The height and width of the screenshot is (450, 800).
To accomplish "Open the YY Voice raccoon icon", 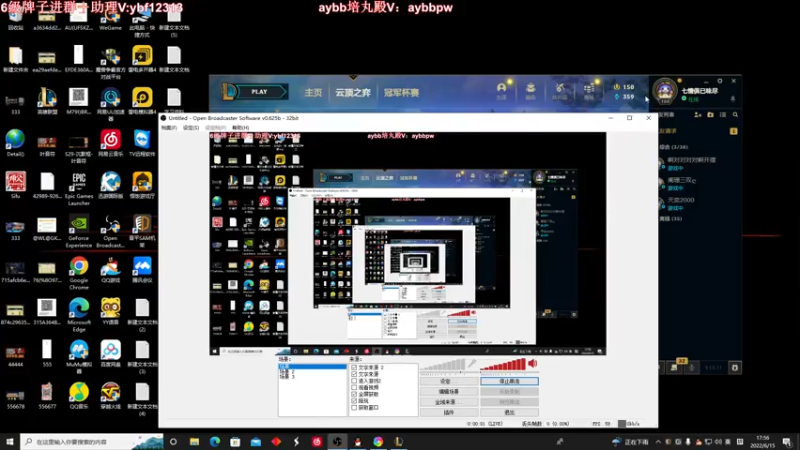I will (110, 311).
